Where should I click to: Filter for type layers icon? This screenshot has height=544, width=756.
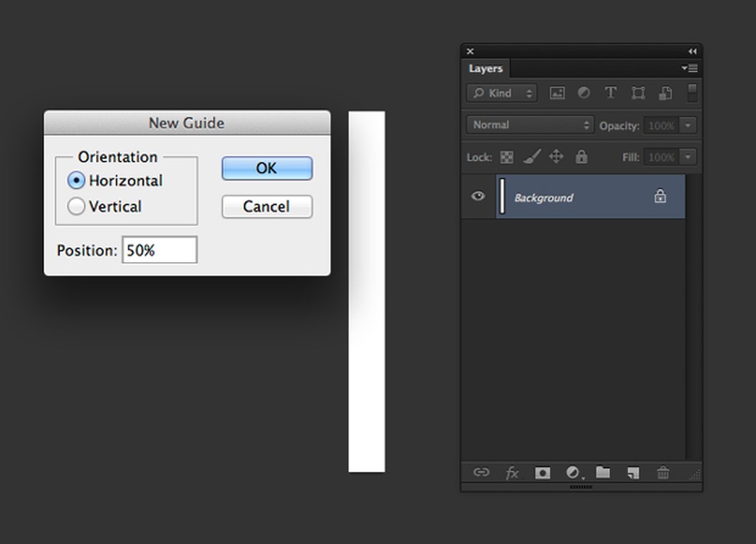[x=611, y=93]
